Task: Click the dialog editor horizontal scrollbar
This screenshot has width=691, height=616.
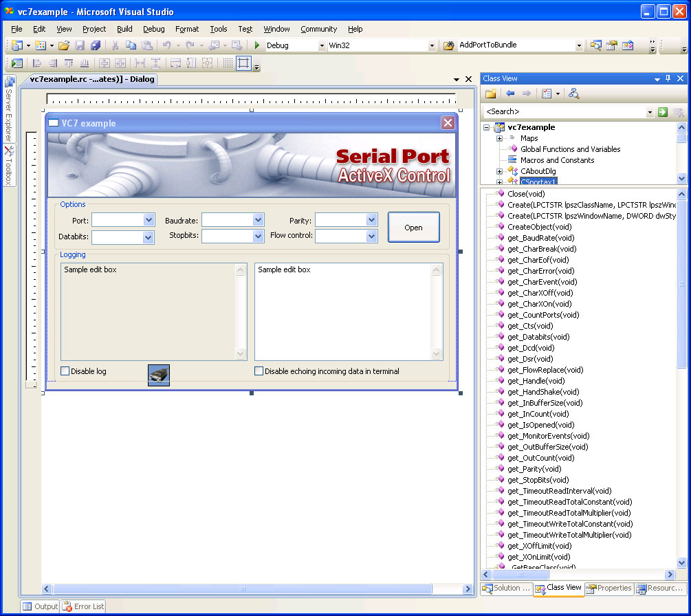Action: point(256,588)
